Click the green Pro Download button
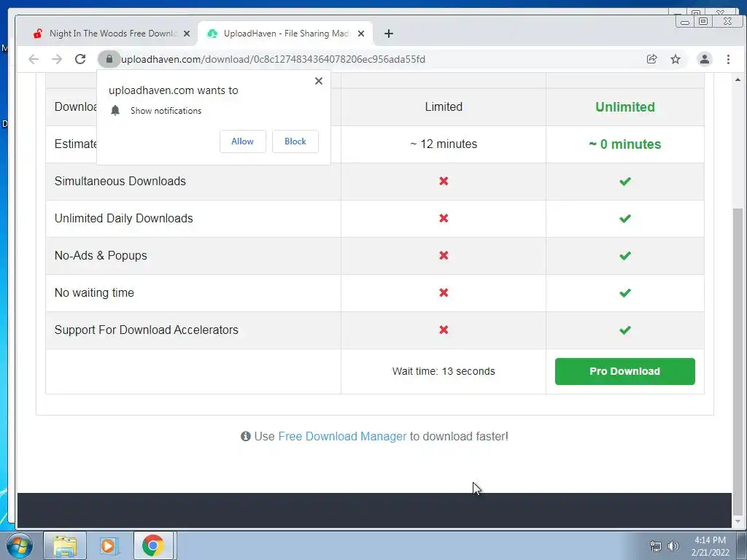 (x=625, y=371)
